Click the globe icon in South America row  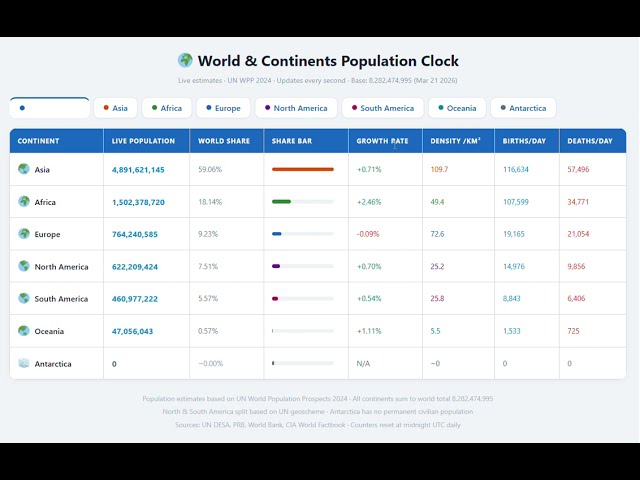click(x=24, y=298)
